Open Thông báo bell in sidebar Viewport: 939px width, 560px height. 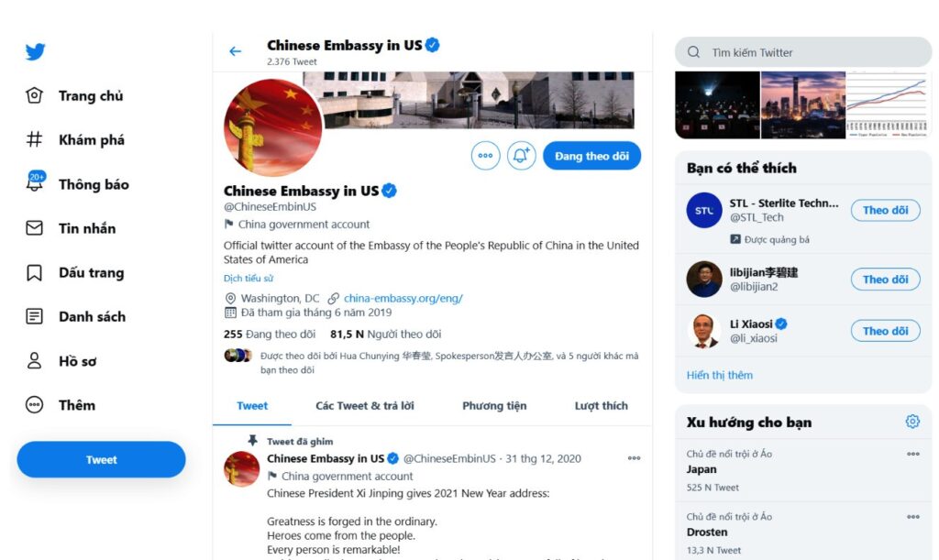[x=35, y=181]
